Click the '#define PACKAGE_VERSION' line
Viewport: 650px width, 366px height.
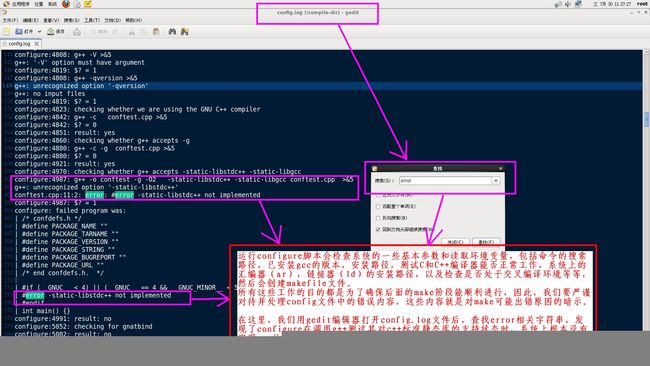tap(70, 242)
